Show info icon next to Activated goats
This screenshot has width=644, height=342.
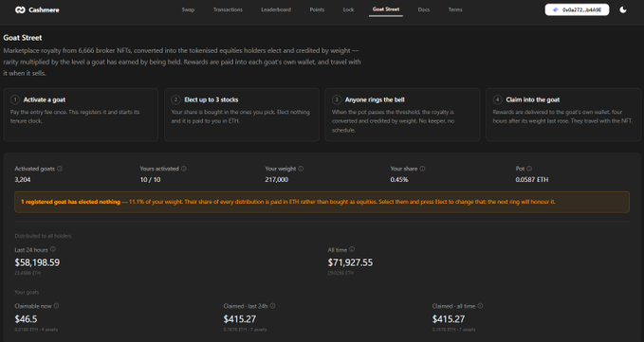[60, 169]
